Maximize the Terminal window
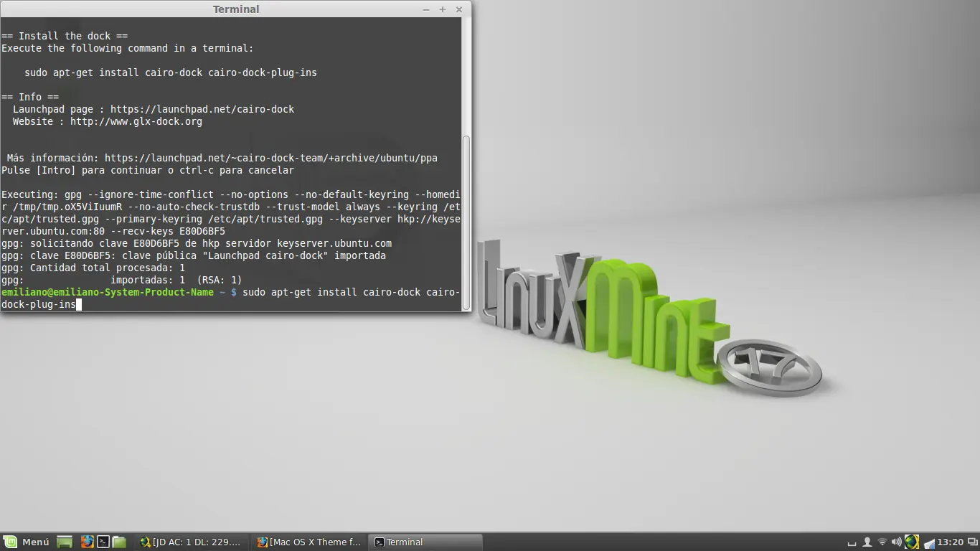Viewport: 980px width, 551px height. point(443,9)
